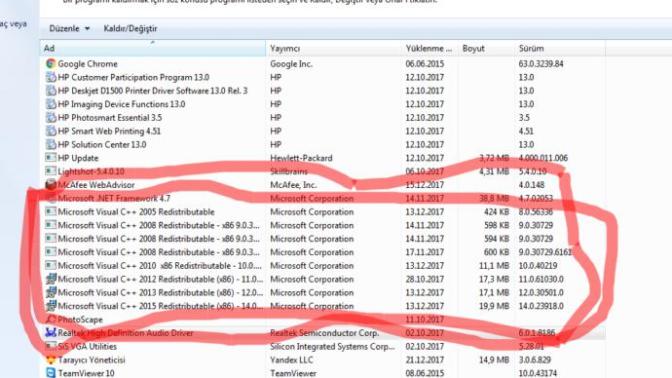Click Visual C++ 2010 x86 icon
Image resolution: width=672 pixels, height=378 pixels.
point(51,266)
